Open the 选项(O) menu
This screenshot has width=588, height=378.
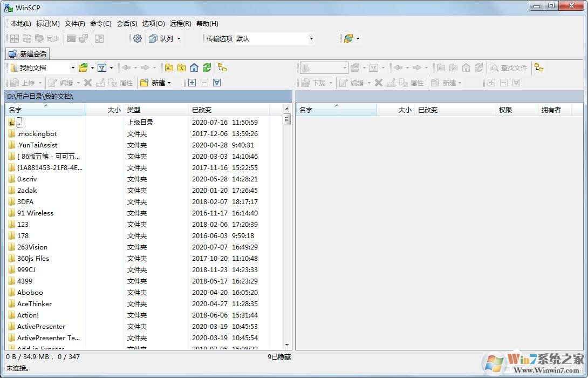click(x=153, y=23)
